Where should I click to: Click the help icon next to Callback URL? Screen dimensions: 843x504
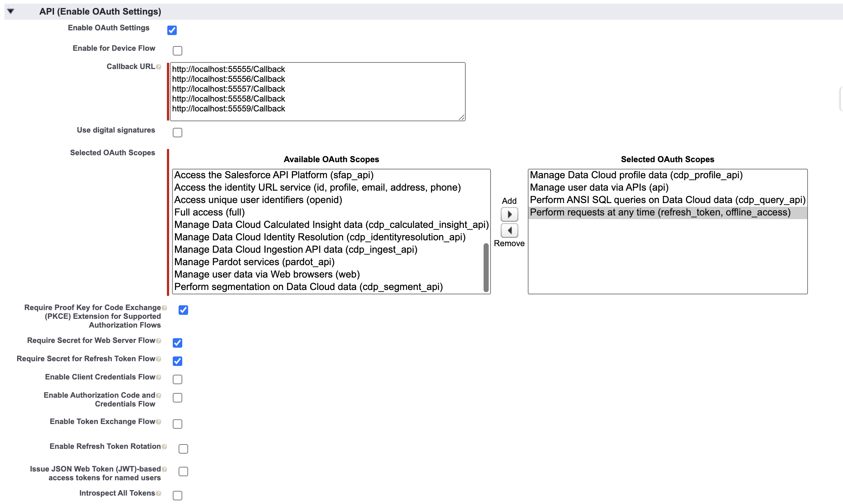point(160,66)
